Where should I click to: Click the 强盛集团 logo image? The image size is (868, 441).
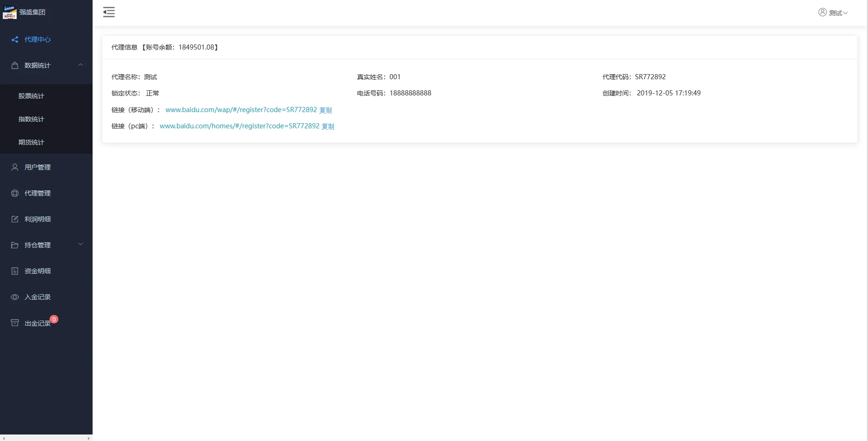pyautogui.click(x=9, y=13)
